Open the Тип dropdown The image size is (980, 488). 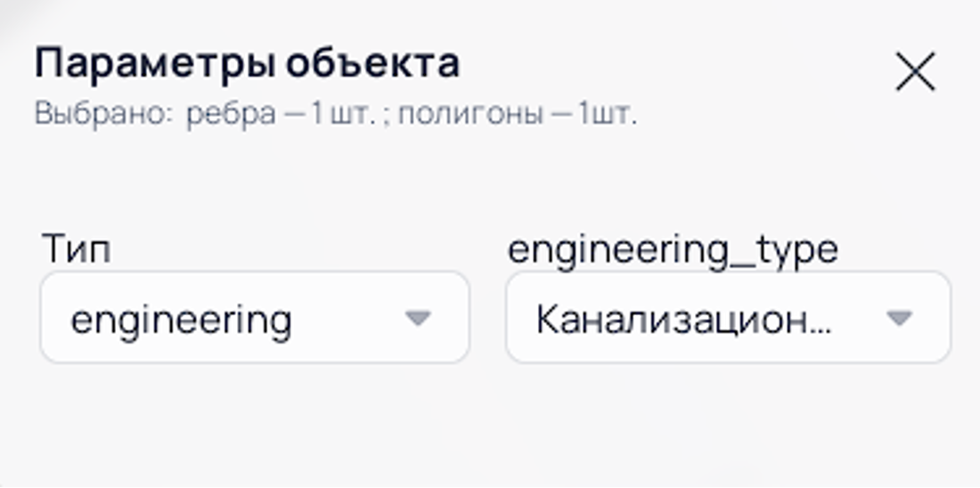point(254,318)
